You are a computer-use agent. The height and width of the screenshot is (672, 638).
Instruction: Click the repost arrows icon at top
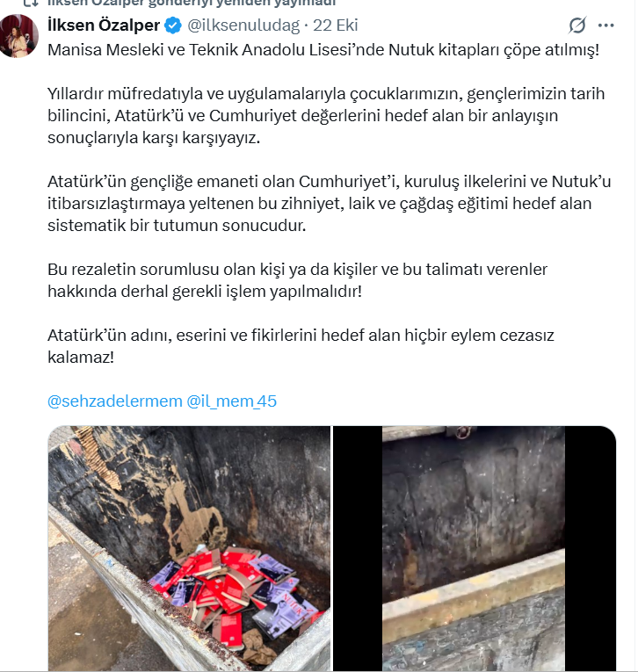(30, 3)
